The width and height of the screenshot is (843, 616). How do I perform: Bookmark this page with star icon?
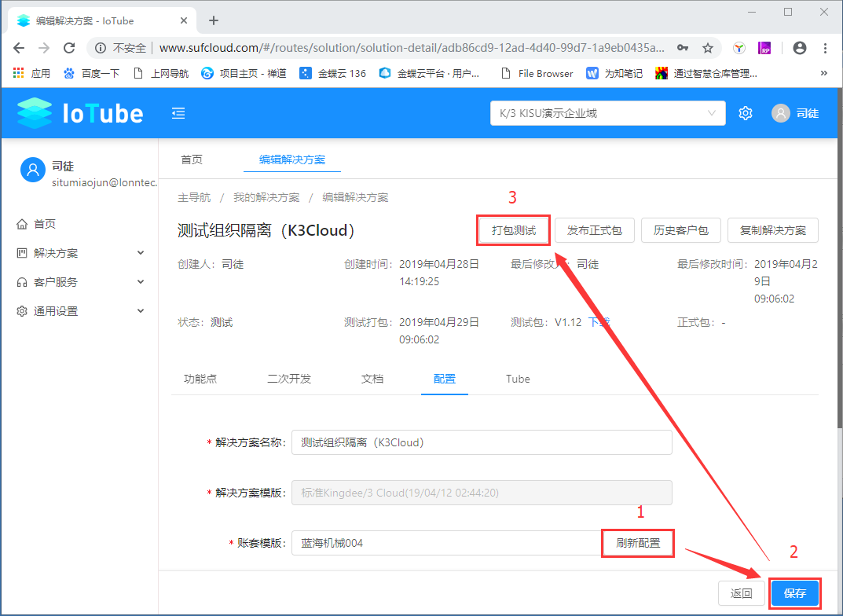click(x=708, y=48)
